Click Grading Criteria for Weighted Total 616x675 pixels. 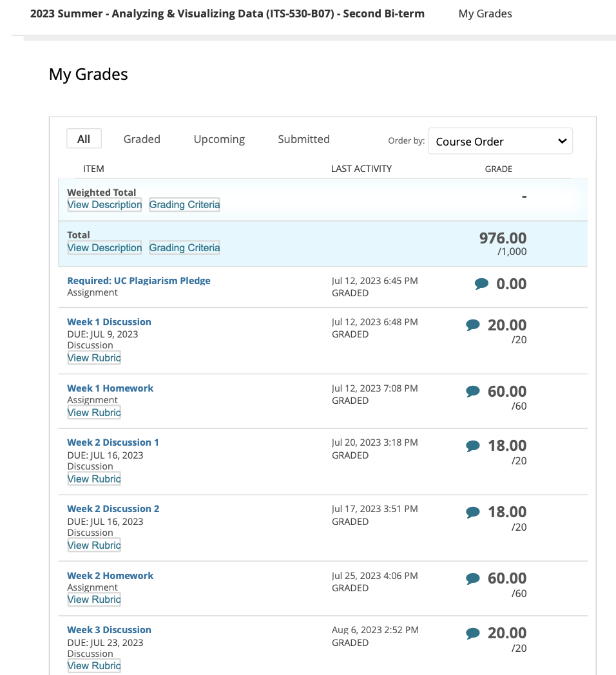tap(184, 205)
